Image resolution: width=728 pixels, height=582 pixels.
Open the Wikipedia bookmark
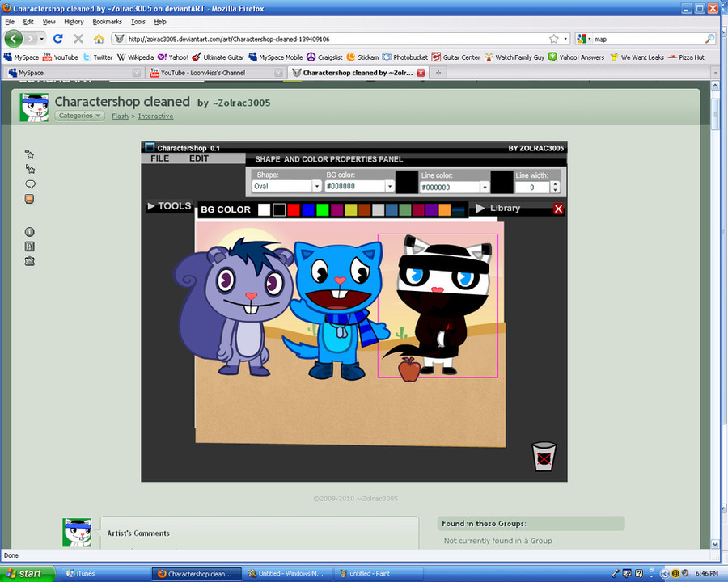[x=135, y=57]
